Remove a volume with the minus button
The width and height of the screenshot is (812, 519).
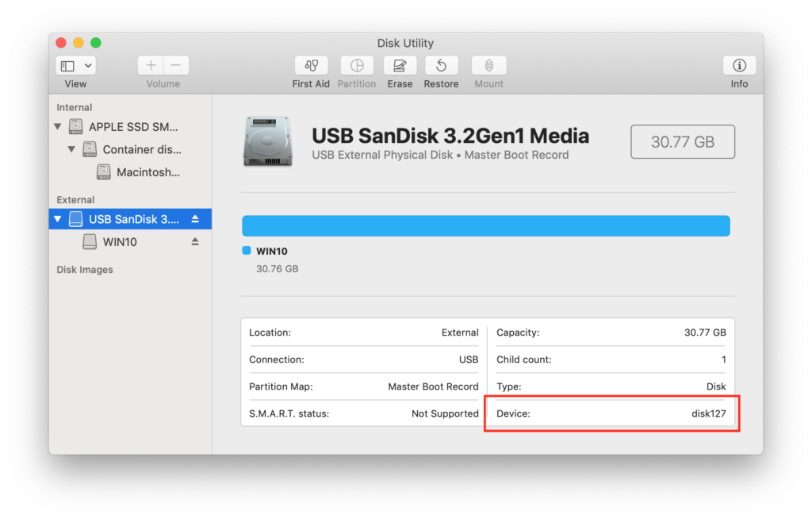coord(176,66)
